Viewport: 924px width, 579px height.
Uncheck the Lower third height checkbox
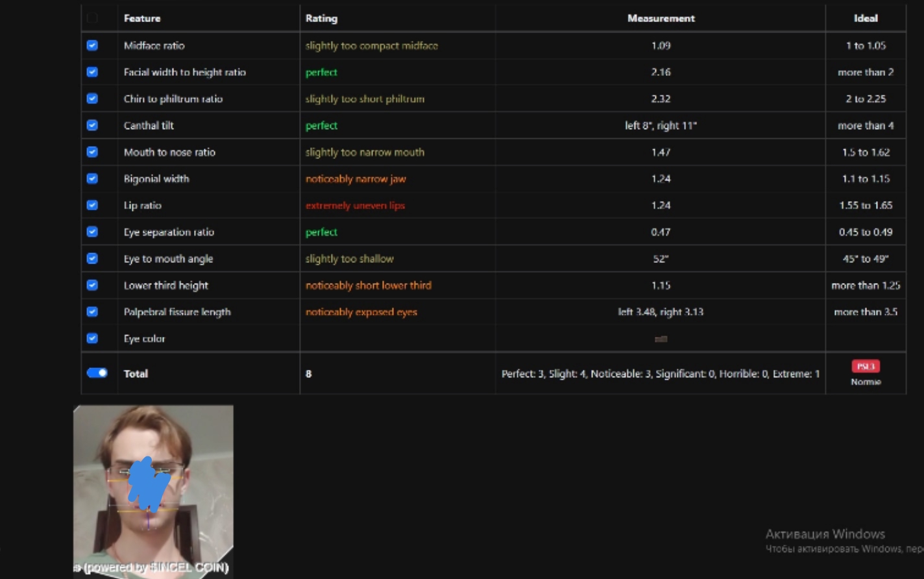pos(92,285)
